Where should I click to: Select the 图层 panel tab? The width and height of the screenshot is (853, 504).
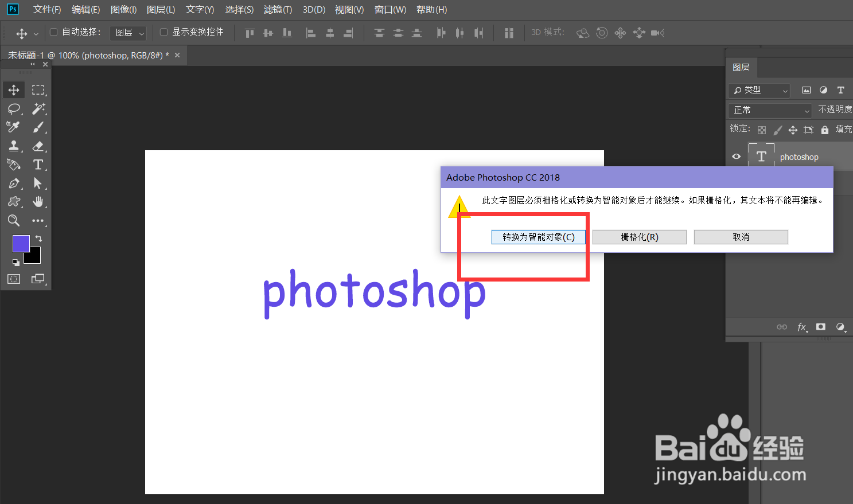(x=741, y=67)
